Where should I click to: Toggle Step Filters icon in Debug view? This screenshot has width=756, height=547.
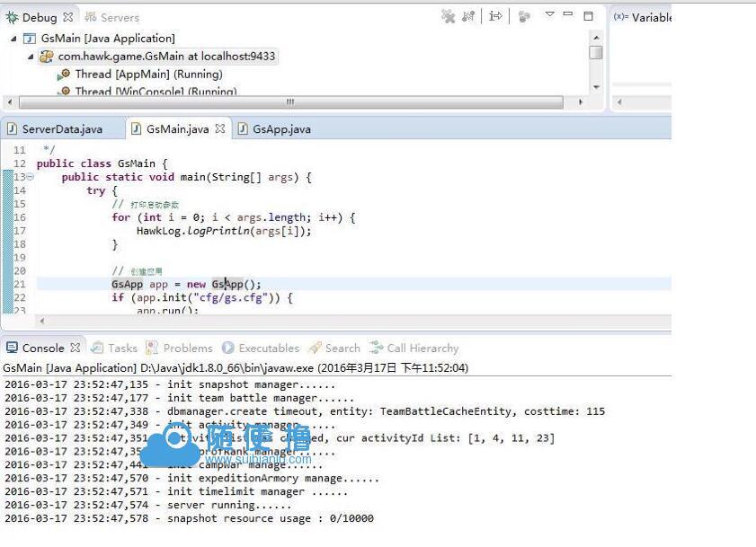click(x=495, y=16)
